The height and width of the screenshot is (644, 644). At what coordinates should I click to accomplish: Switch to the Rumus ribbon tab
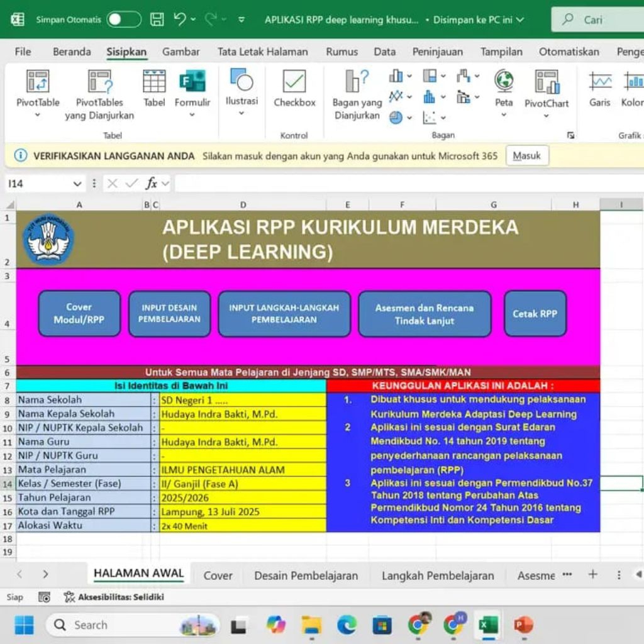click(341, 52)
